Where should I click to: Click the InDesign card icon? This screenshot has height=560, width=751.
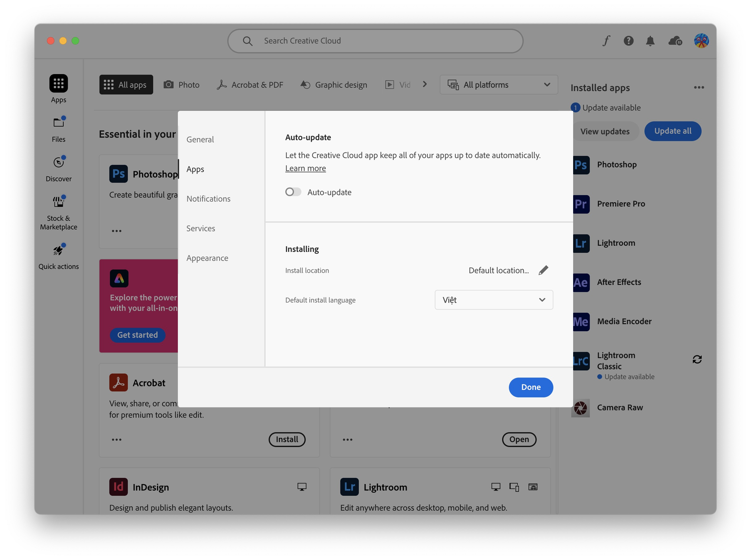(118, 487)
